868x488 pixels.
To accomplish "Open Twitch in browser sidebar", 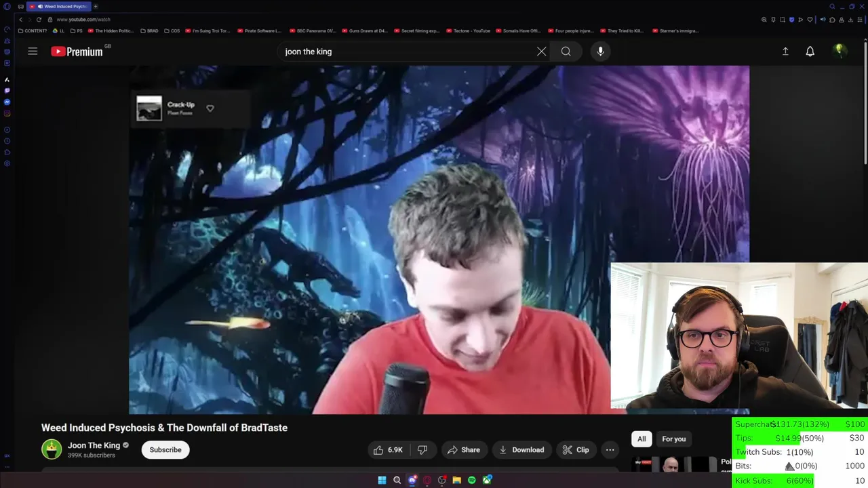I will point(7,91).
